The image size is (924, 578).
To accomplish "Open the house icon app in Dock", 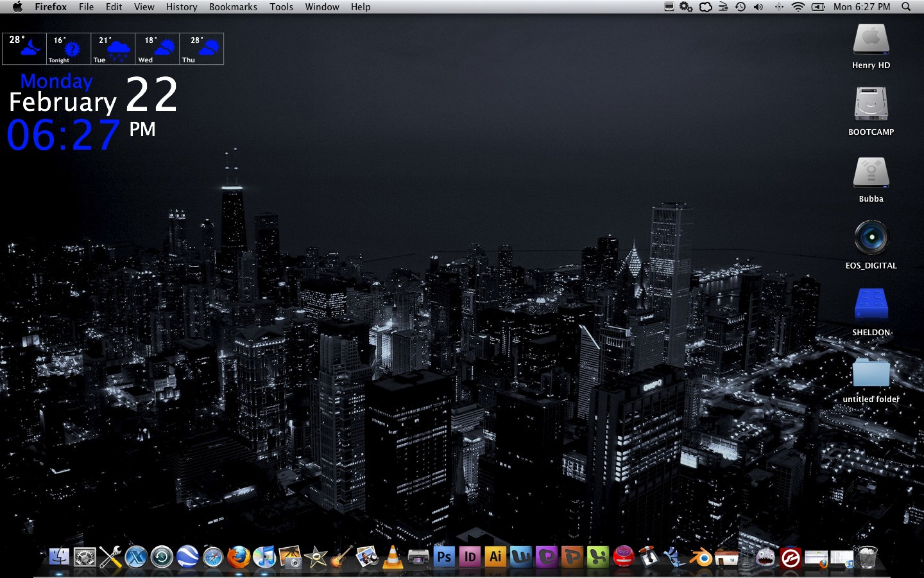I will coord(726,557).
